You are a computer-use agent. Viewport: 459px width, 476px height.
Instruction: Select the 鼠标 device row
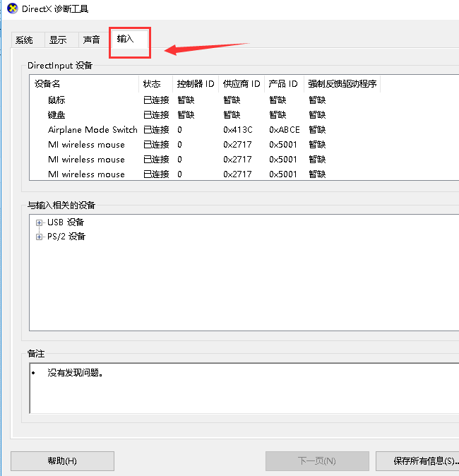56,100
